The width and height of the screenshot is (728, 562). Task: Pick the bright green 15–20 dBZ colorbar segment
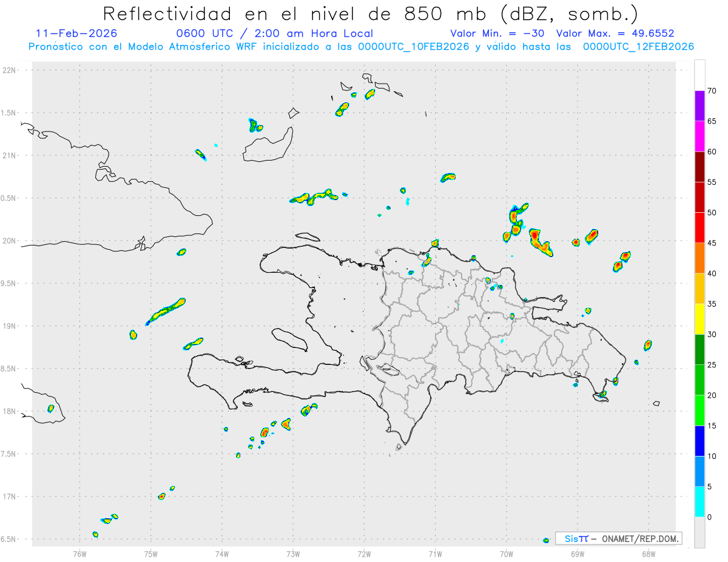[699, 410]
